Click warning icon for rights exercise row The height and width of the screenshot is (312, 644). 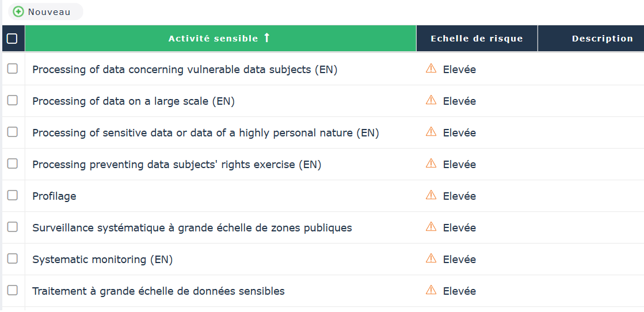tap(431, 163)
